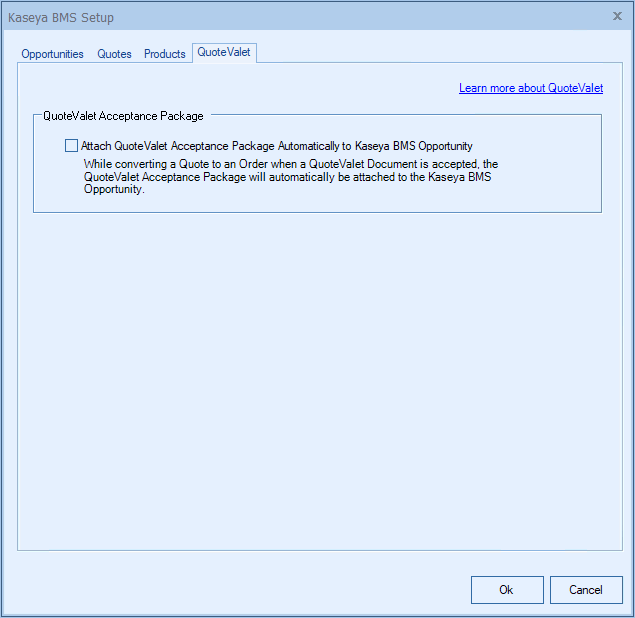Open the Learn more about QuoteValet link
This screenshot has height=618, width=635.
click(531, 88)
